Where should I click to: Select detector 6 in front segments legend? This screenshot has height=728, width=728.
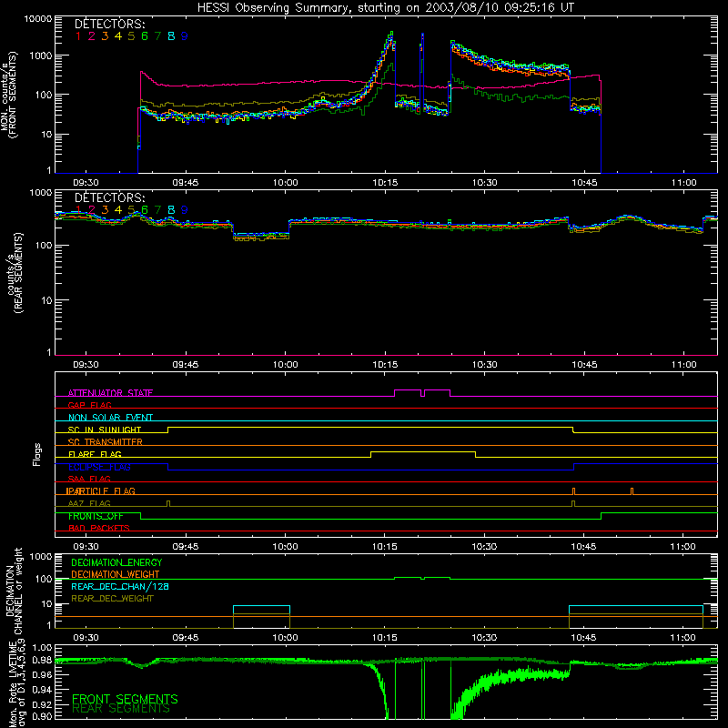pyautogui.click(x=145, y=36)
